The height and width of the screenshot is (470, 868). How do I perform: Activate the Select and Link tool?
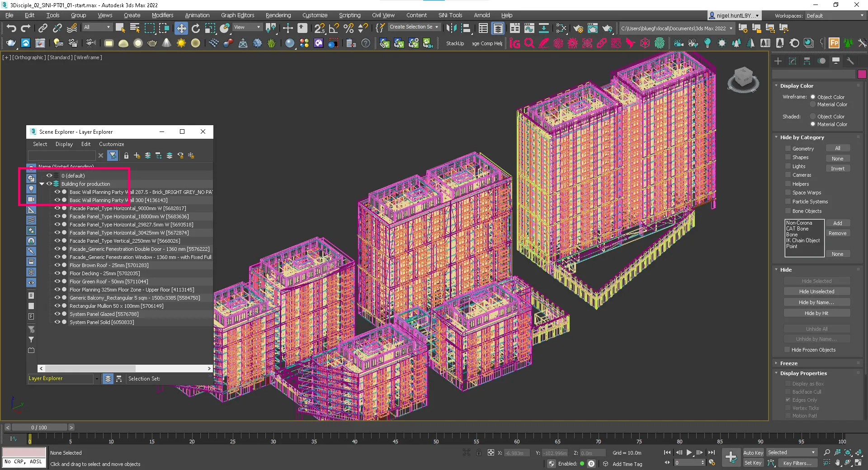42,28
